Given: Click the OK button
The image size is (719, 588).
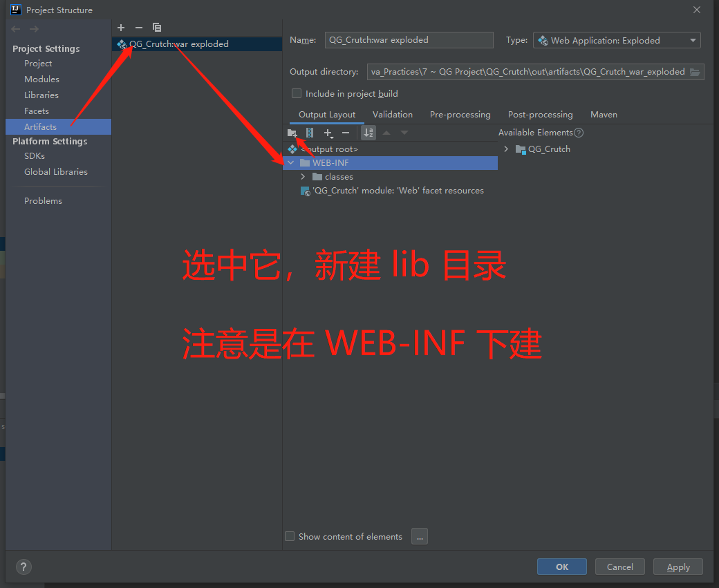Looking at the screenshot, I should (561, 567).
